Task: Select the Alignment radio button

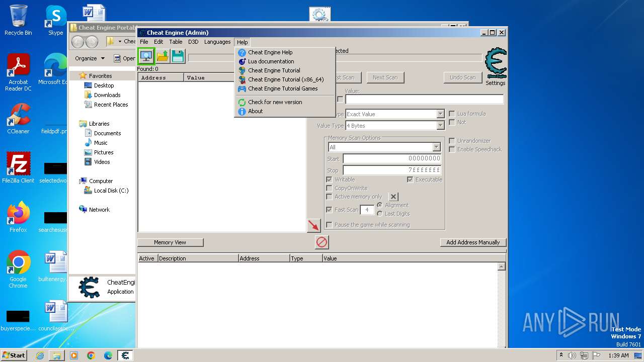Action: coord(379,205)
